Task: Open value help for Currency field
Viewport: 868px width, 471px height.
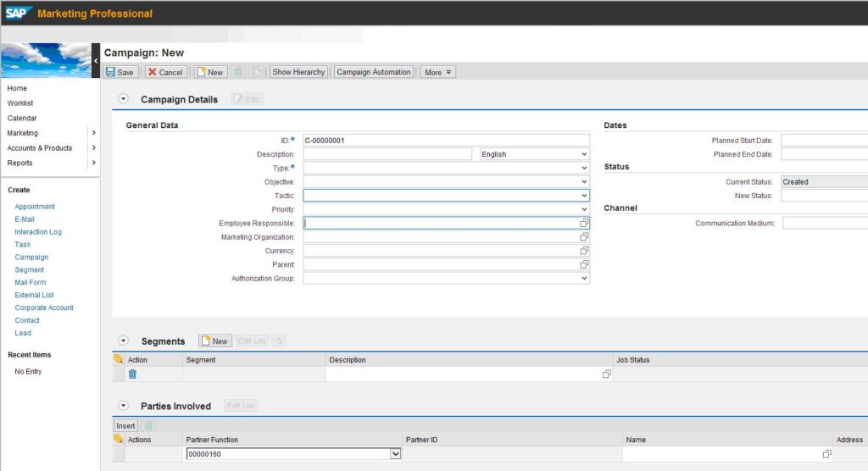Action: point(584,251)
